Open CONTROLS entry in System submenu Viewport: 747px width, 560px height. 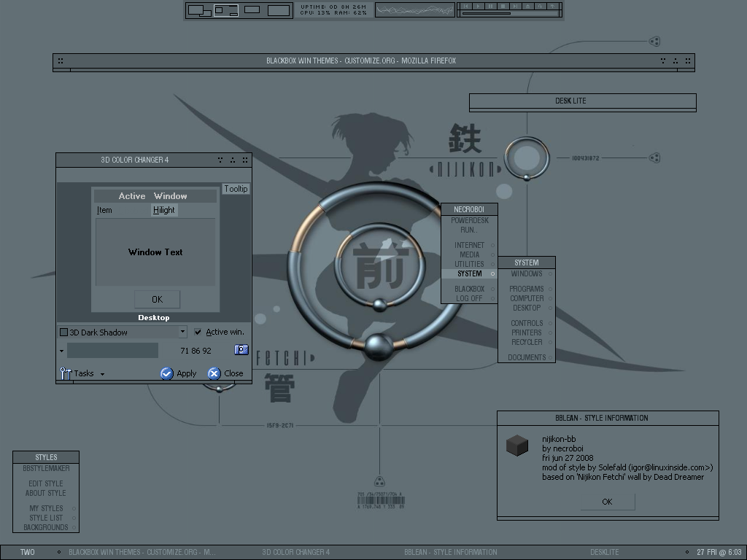point(527,323)
